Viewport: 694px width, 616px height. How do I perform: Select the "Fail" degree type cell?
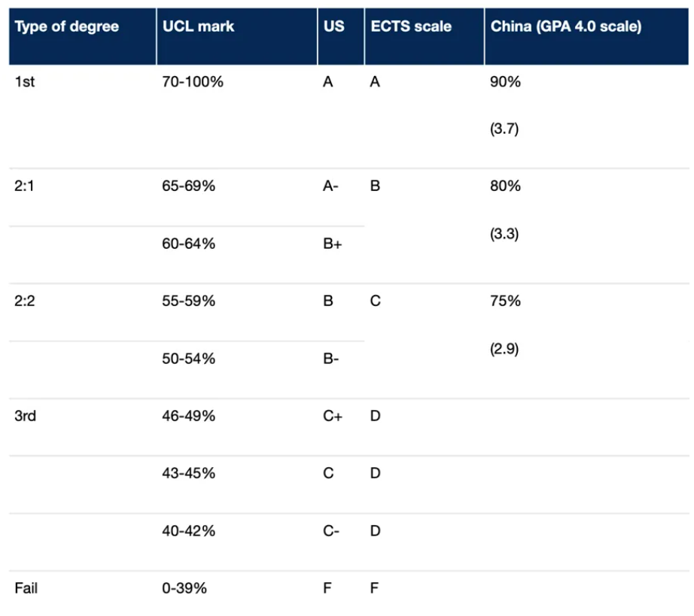pyautogui.click(x=26, y=588)
